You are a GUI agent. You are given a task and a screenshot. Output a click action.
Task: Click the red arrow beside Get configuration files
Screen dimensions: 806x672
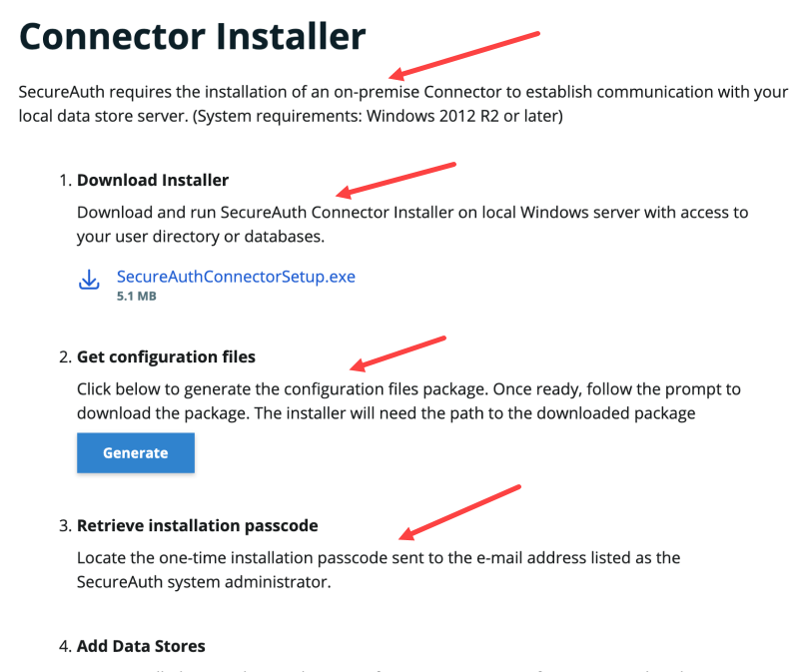[397, 353]
